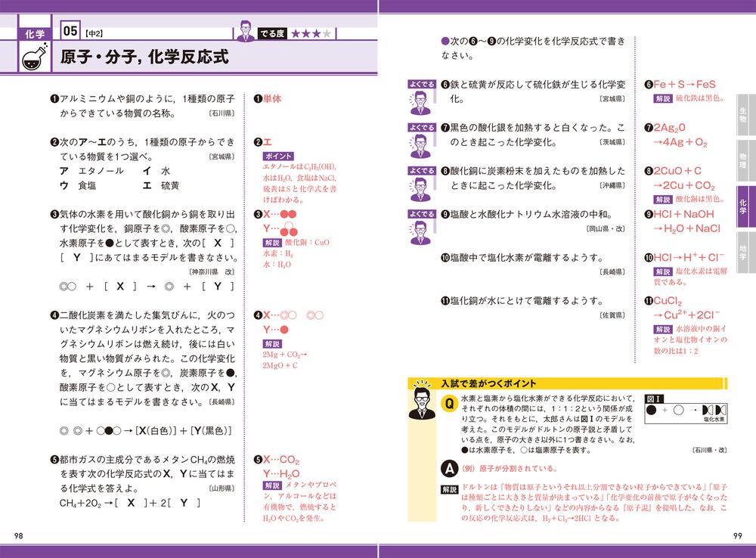Click the でる度 label
This screenshot has height=558, width=756.
(x=272, y=34)
